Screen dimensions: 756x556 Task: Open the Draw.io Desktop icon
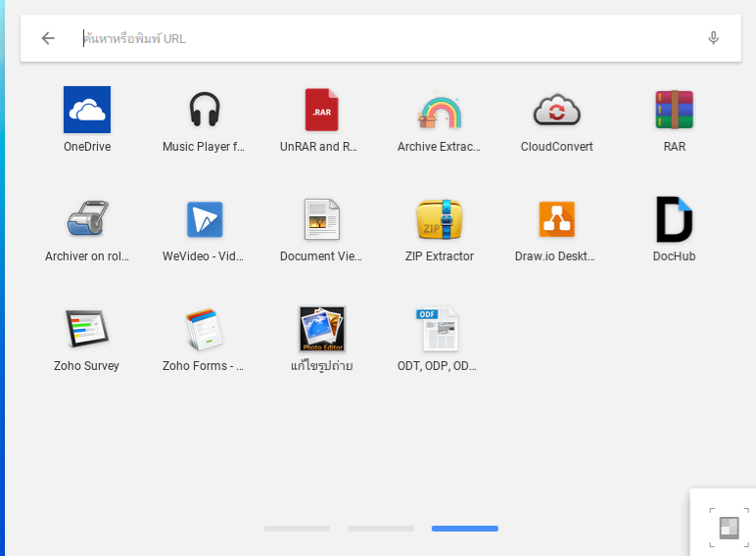(557, 219)
